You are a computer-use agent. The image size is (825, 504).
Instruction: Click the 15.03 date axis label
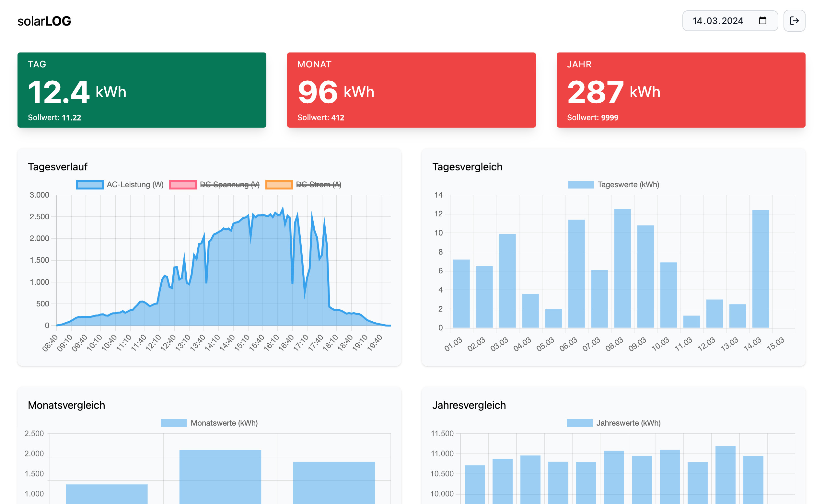(x=775, y=344)
